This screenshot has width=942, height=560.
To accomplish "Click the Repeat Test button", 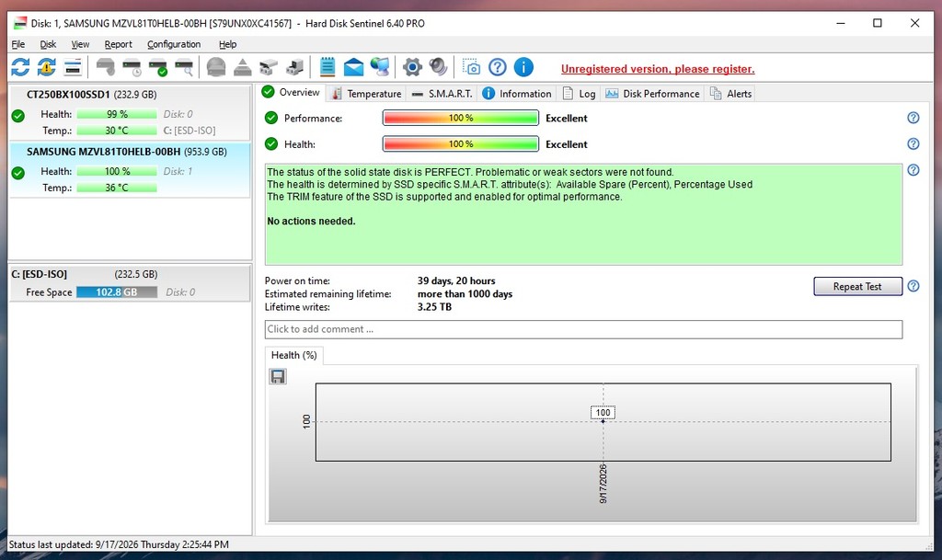I will (857, 286).
